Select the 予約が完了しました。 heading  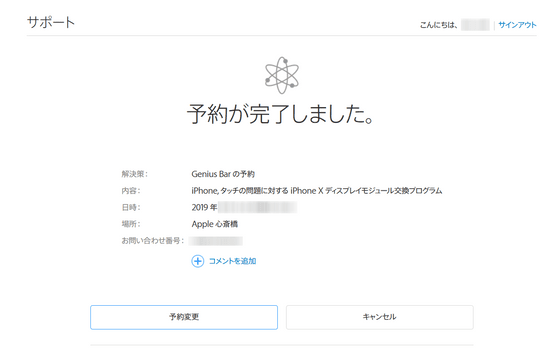[x=280, y=114]
